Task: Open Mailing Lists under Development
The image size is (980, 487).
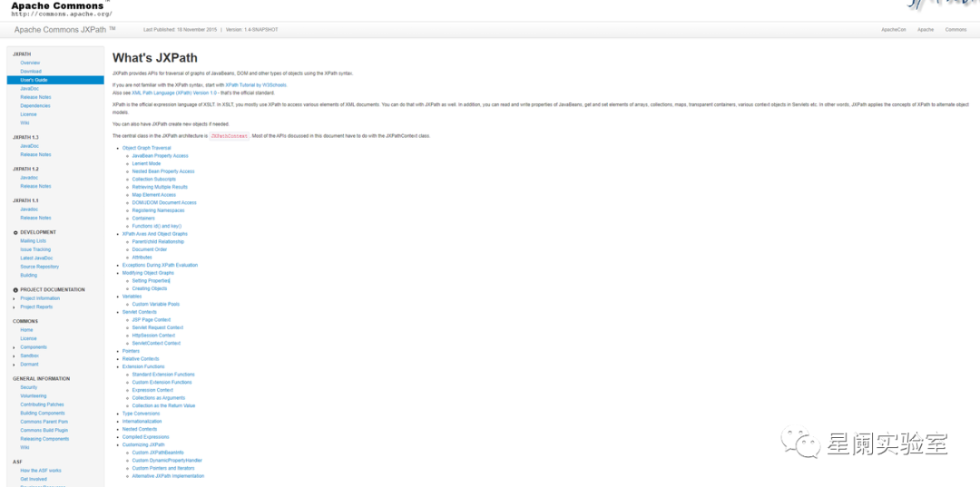Action: pyautogui.click(x=34, y=241)
